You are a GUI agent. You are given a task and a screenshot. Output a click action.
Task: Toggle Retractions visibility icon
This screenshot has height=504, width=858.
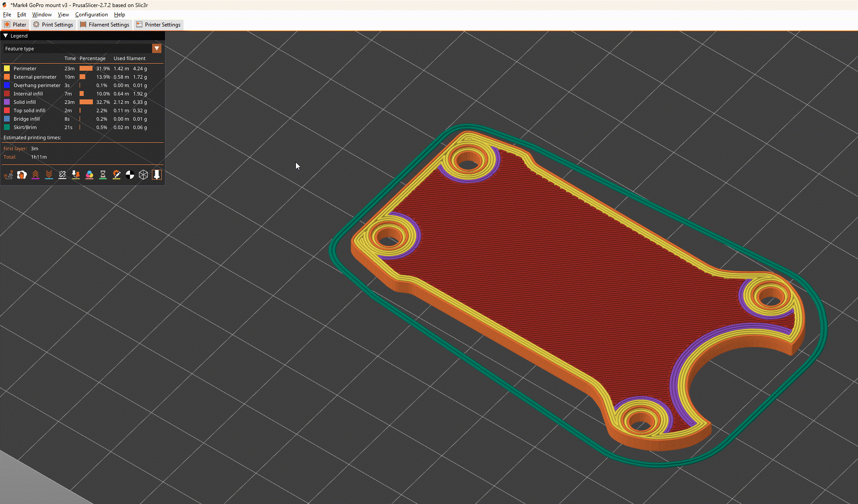point(35,175)
